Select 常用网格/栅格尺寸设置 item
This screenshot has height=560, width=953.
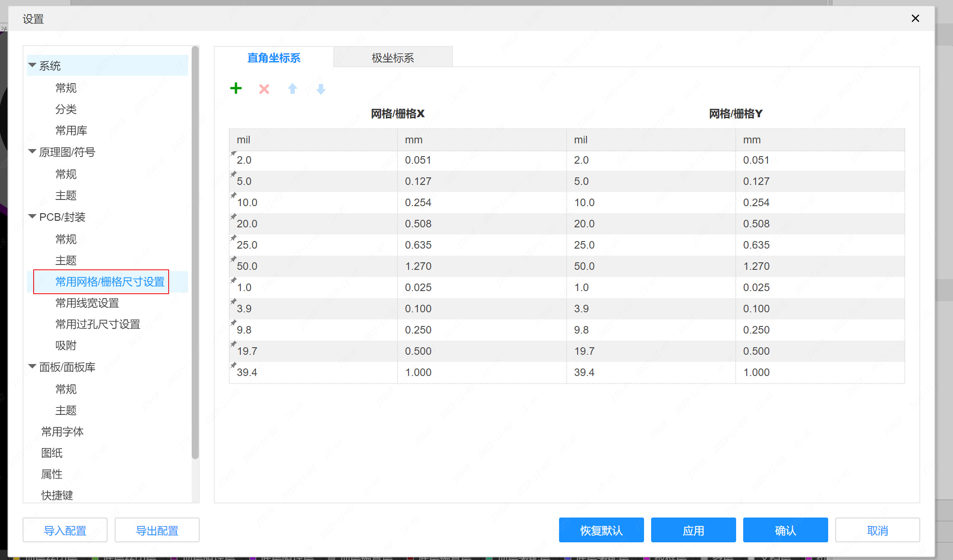110,282
